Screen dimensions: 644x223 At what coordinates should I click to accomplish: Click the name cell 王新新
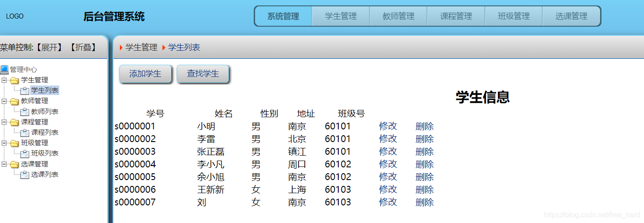(x=211, y=190)
